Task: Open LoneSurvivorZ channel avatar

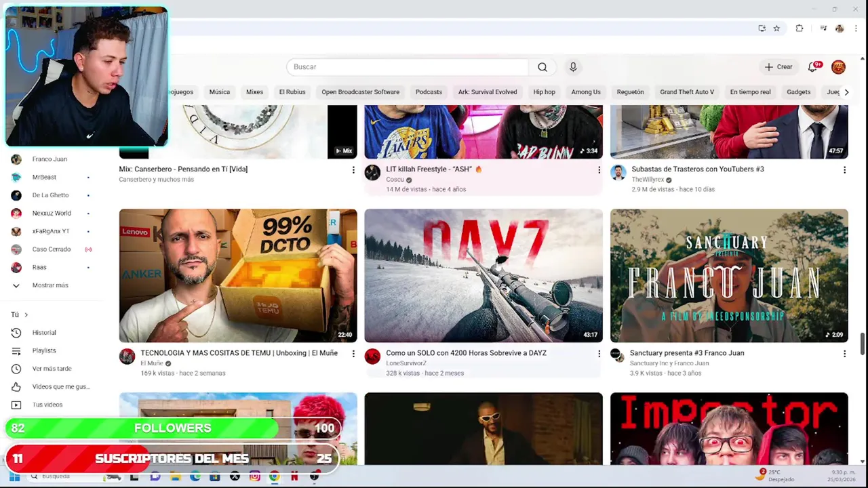Action: (x=372, y=357)
